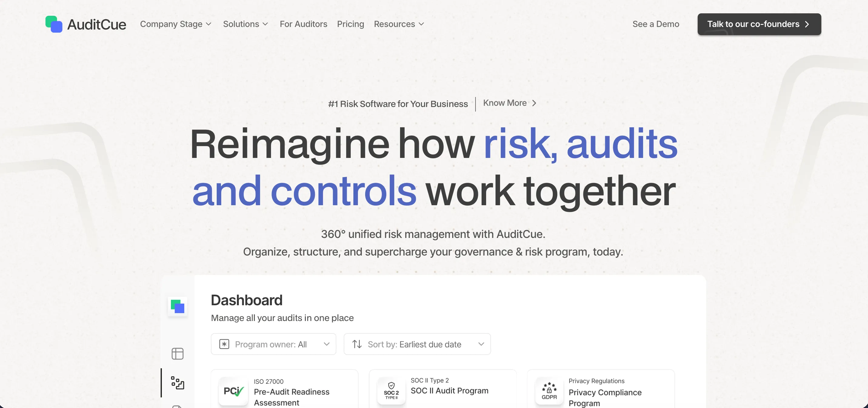Open the Resources dropdown menu
The width and height of the screenshot is (868, 408).
click(x=399, y=24)
